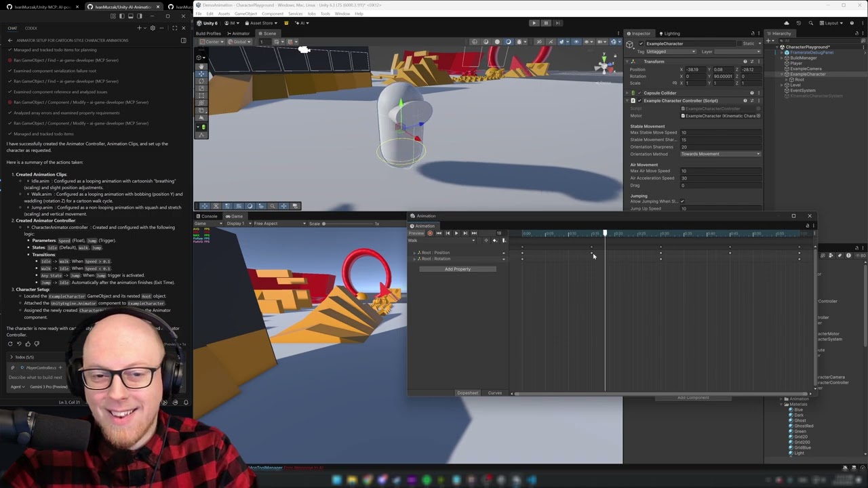This screenshot has width=868, height=488.
Task: Open the GameObject menu in the menu bar
Action: coord(246,14)
